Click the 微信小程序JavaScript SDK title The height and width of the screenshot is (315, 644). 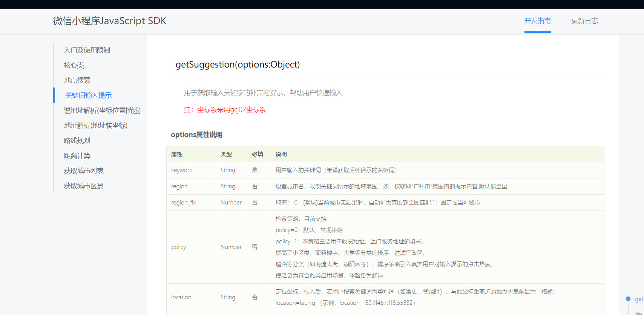[109, 21]
